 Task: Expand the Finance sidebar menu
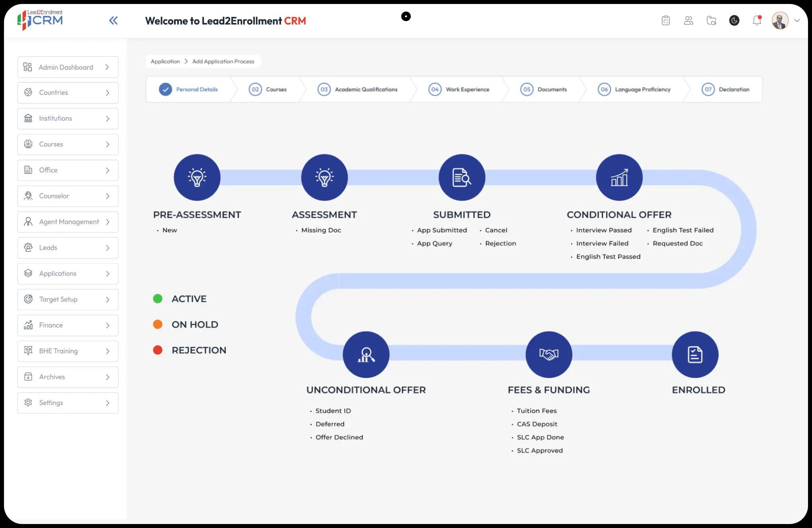[68, 325]
